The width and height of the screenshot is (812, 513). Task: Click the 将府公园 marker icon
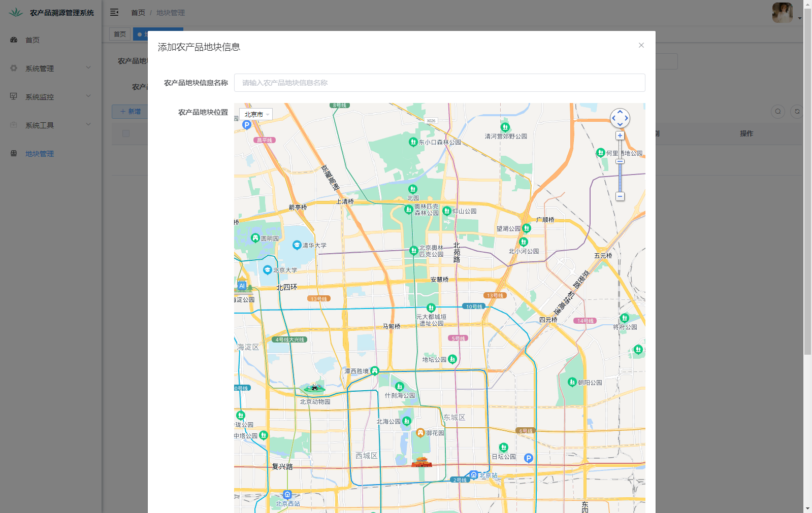(625, 318)
